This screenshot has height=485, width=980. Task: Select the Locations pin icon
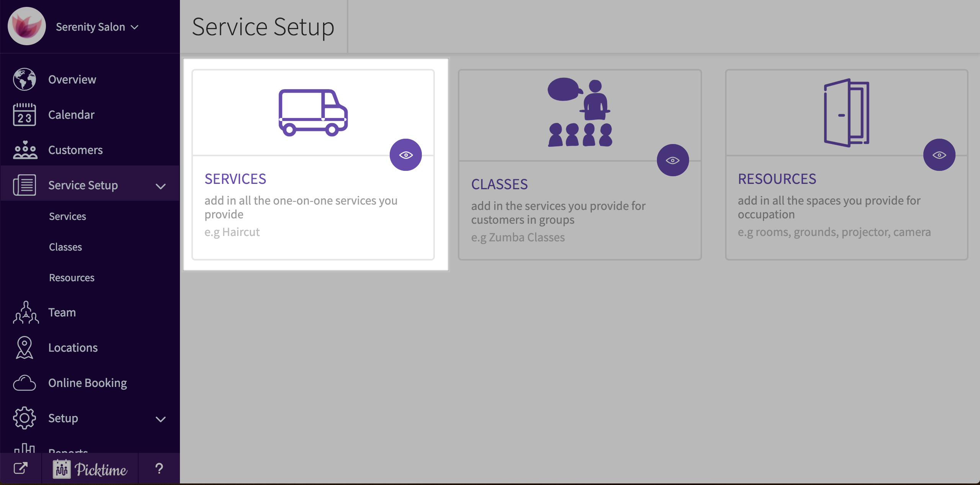coord(24,347)
